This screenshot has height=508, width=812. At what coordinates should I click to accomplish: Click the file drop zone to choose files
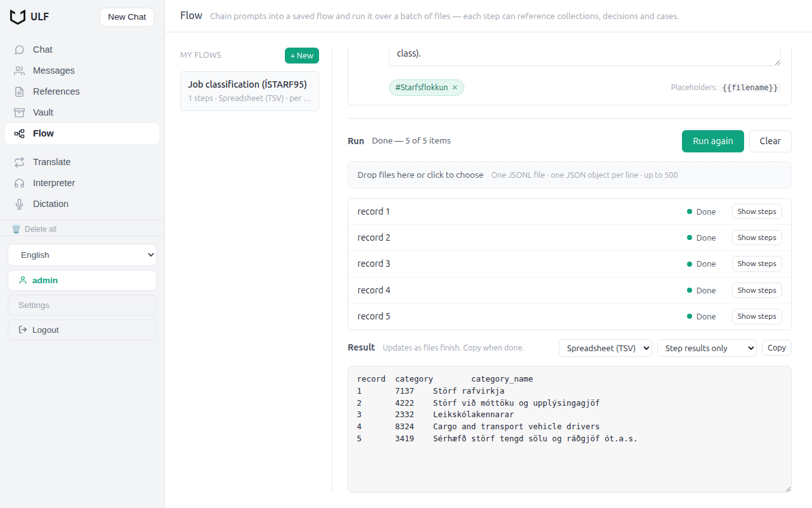(570, 175)
